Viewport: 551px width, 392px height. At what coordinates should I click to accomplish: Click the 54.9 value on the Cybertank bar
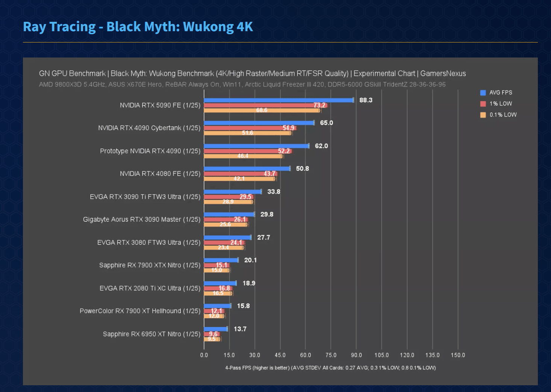pyautogui.click(x=289, y=128)
